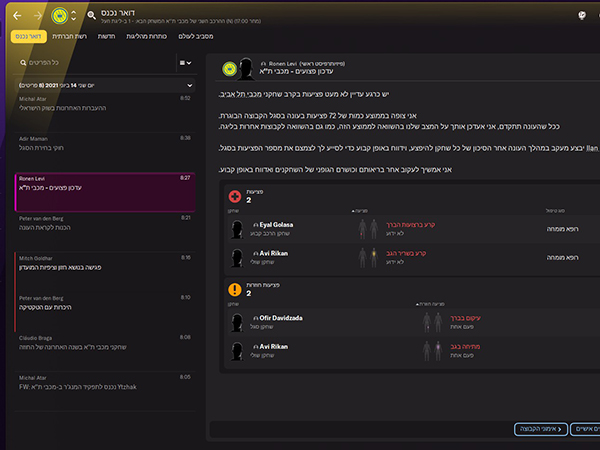Click the red cross injuries icon
600x450 pixels.
pyautogui.click(x=235, y=196)
